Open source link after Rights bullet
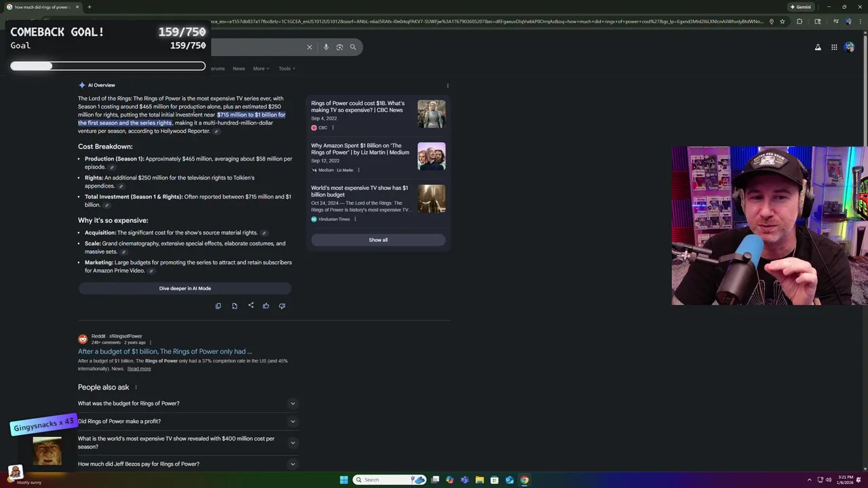Screen dimensions: 868x488 click(121, 186)
